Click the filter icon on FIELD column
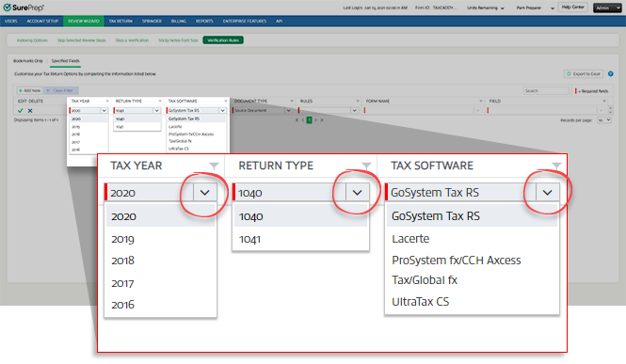This screenshot has height=364, width=626. (604, 101)
